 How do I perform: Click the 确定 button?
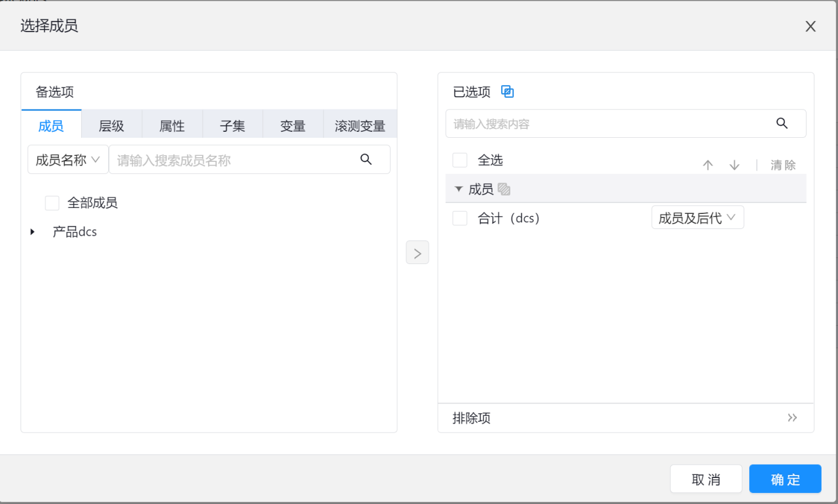click(x=785, y=479)
